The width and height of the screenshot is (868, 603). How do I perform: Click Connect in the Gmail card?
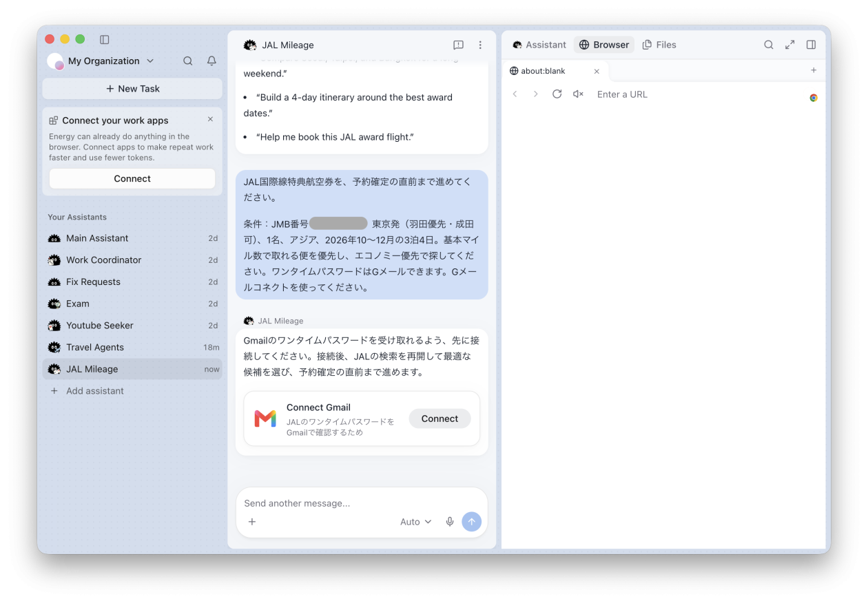coord(440,419)
